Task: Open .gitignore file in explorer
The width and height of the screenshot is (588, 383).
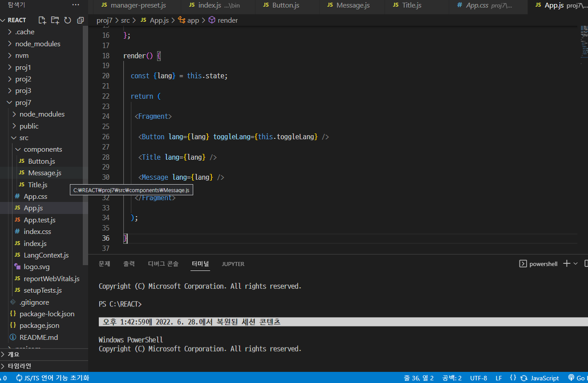Action: [34, 302]
